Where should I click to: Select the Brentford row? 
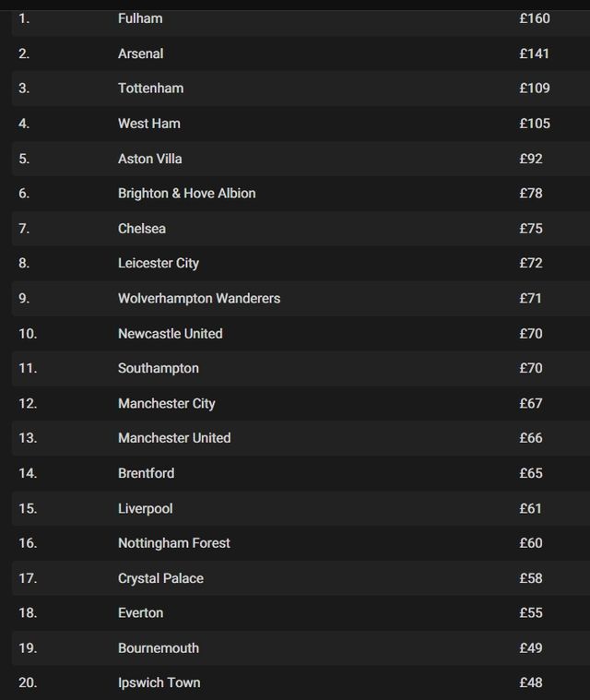click(x=146, y=473)
